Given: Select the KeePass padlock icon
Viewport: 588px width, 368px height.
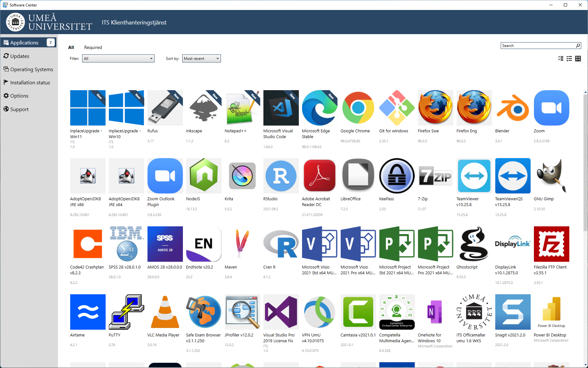Looking at the screenshot, I should pyautogui.click(x=397, y=176).
